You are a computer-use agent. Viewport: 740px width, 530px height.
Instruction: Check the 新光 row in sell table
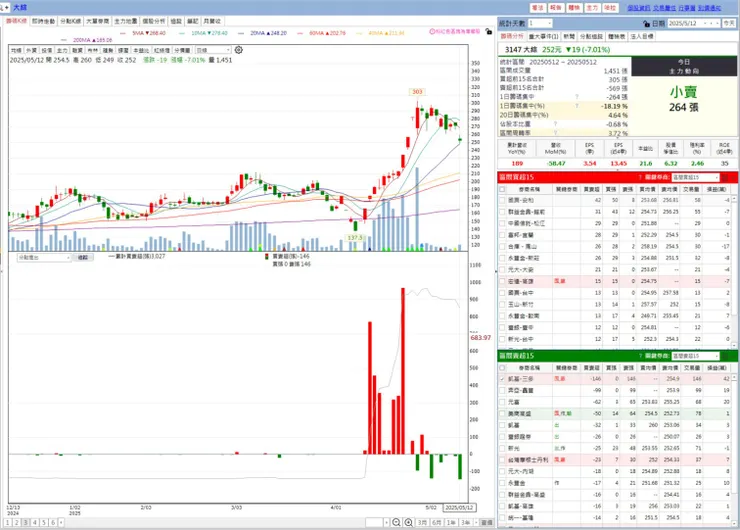click(502, 448)
